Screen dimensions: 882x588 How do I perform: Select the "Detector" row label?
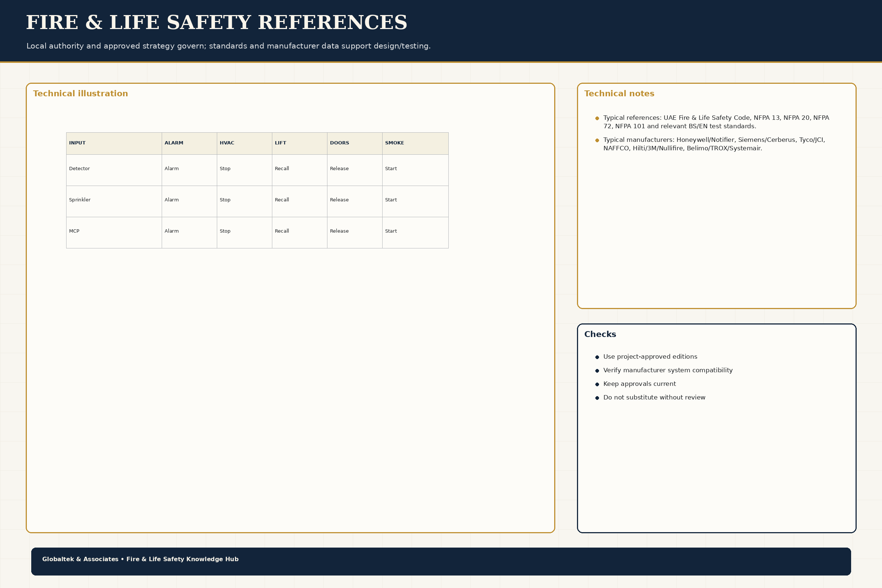tap(79, 169)
